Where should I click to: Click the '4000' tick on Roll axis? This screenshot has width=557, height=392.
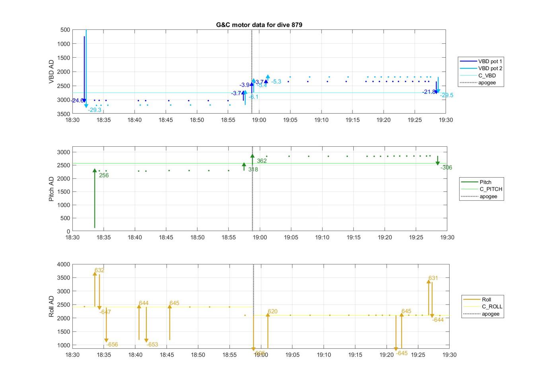click(64, 264)
